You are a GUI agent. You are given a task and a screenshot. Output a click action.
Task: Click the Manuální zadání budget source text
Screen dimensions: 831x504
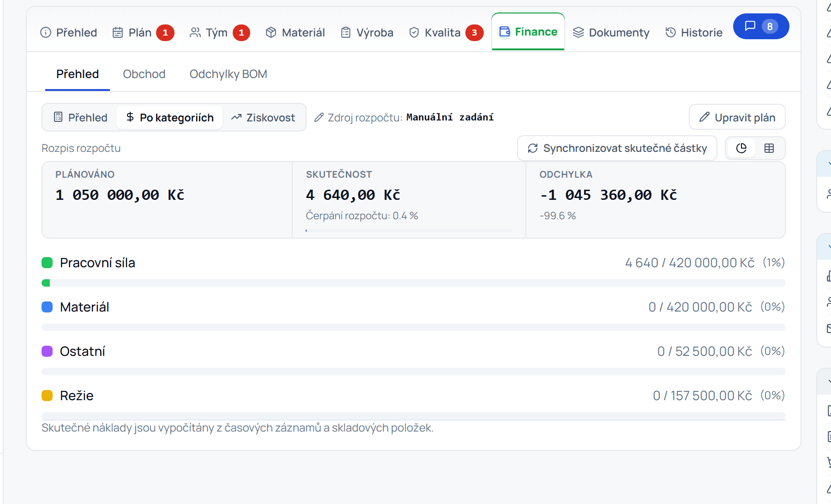tap(450, 117)
